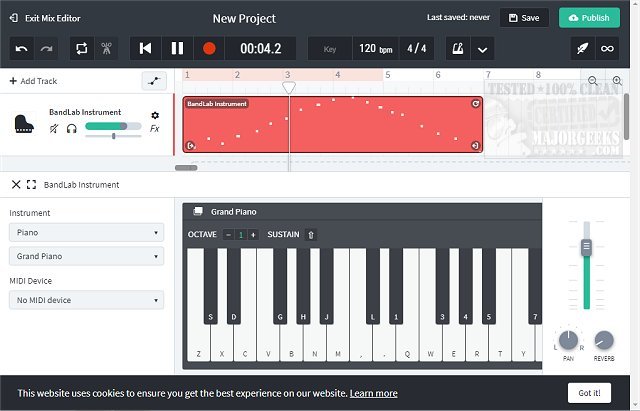Rename the New Project title

click(x=244, y=18)
